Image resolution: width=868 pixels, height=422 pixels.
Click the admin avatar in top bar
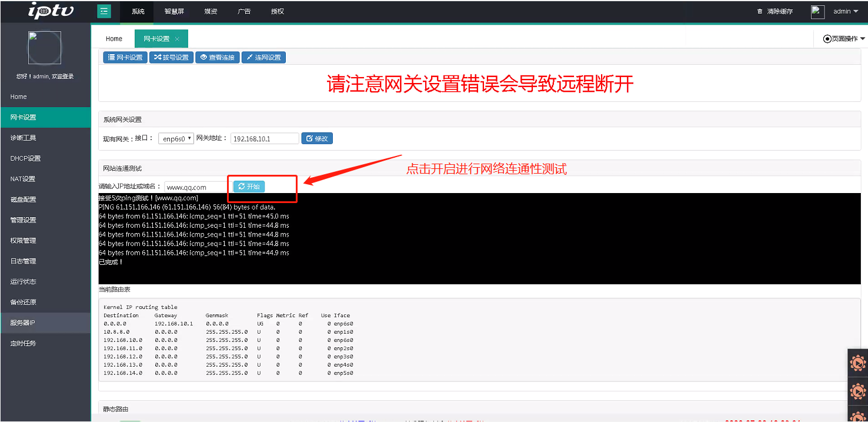[817, 12]
